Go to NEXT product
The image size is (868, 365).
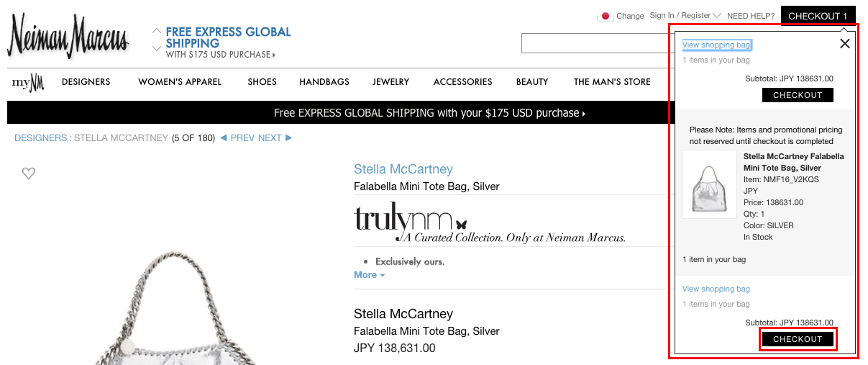tap(275, 138)
